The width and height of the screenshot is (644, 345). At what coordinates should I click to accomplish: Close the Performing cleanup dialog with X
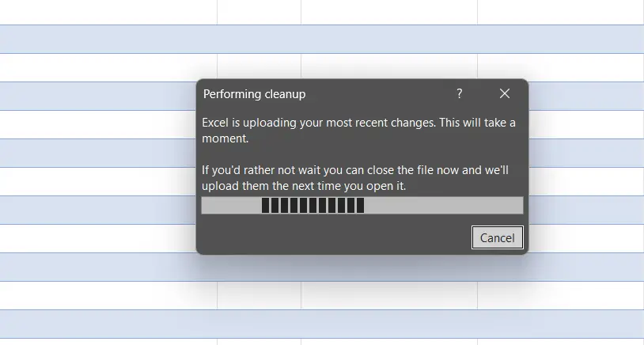(505, 93)
